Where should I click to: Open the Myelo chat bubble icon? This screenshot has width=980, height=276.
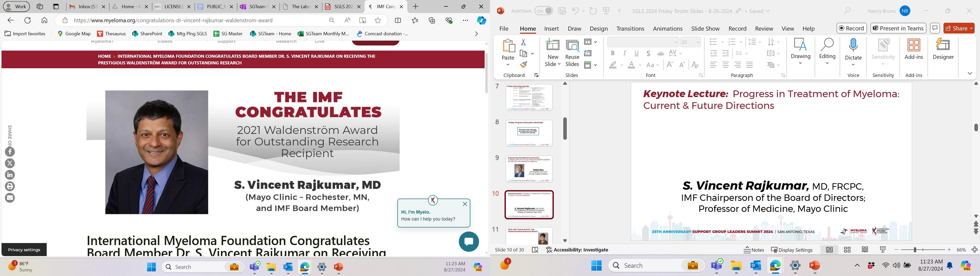[469, 242]
